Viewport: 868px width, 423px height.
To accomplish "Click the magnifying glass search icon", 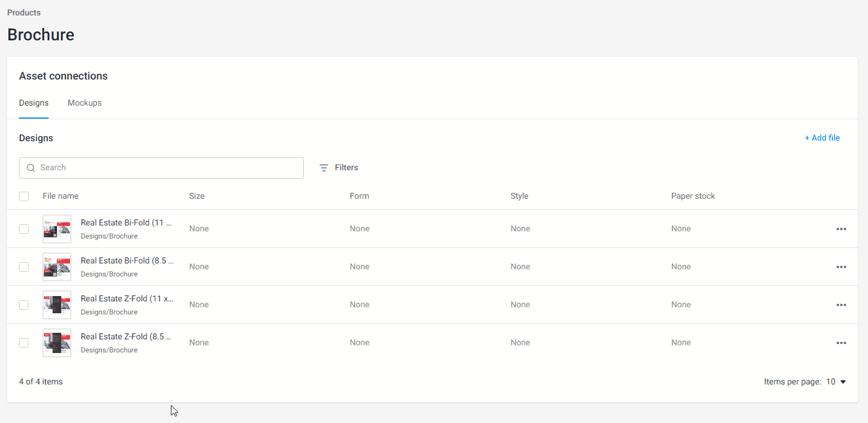I will coord(31,168).
